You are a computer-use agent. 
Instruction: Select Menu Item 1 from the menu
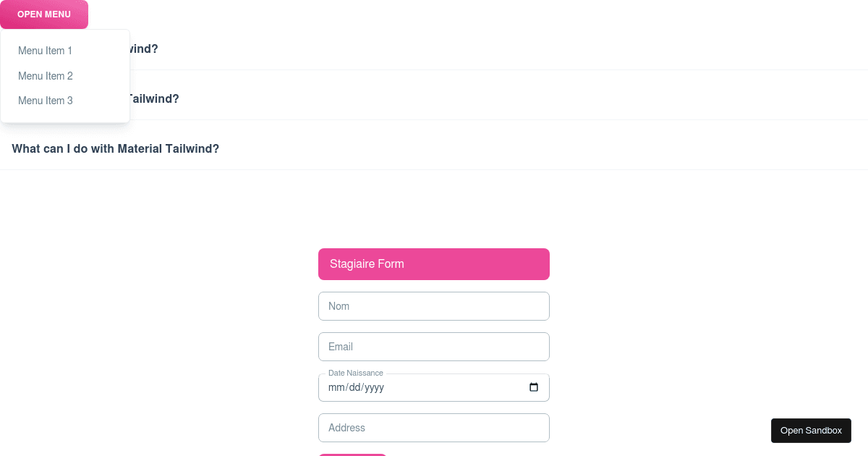45,51
